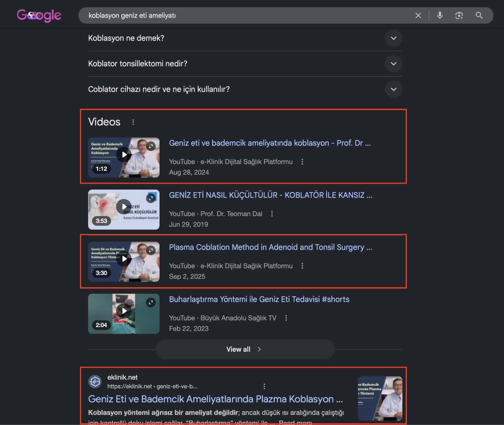Click the 'Sep 2, 2025' date text
The height and width of the screenshot is (425, 504).
click(187, 276)
